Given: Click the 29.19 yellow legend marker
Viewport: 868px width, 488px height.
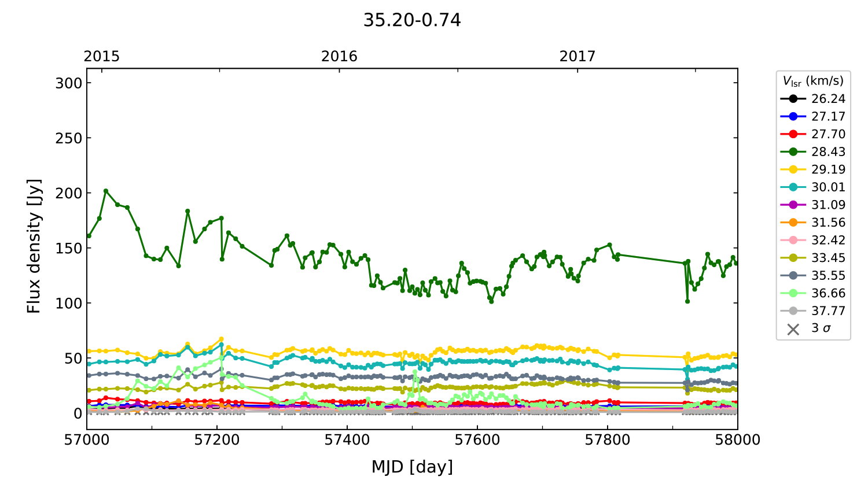Looking at the screenshot, I should point(793,169).
